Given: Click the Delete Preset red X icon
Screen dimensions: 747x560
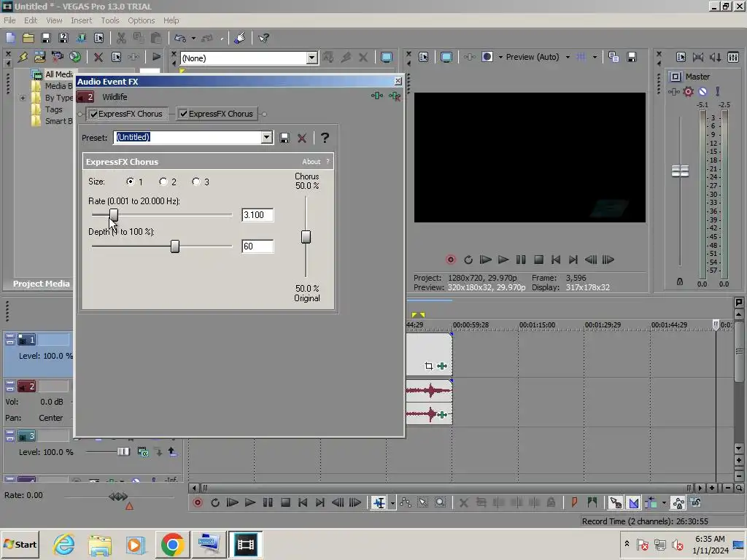Looking at the screenshot, I should tap(301, 138).
